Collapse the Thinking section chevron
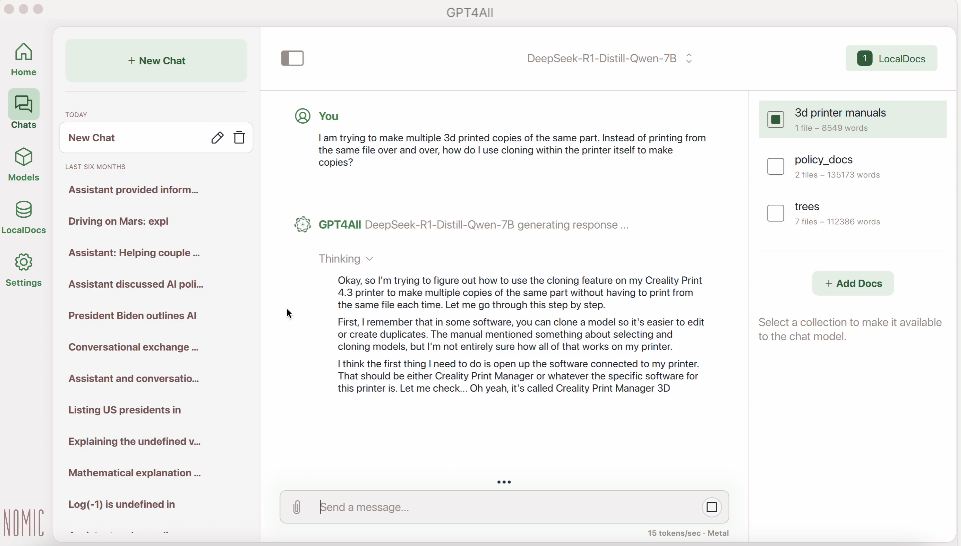The width and height of the screenshot is (961, 546). click(369, 259)
